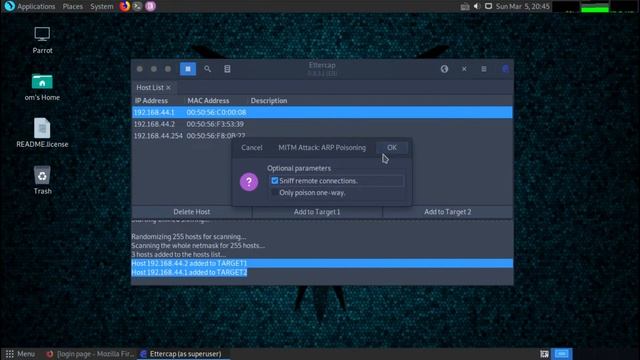Screen dimensions: 640x360
Task: Click the show desktop icon in bottom panel
Action: click(544, 354)
